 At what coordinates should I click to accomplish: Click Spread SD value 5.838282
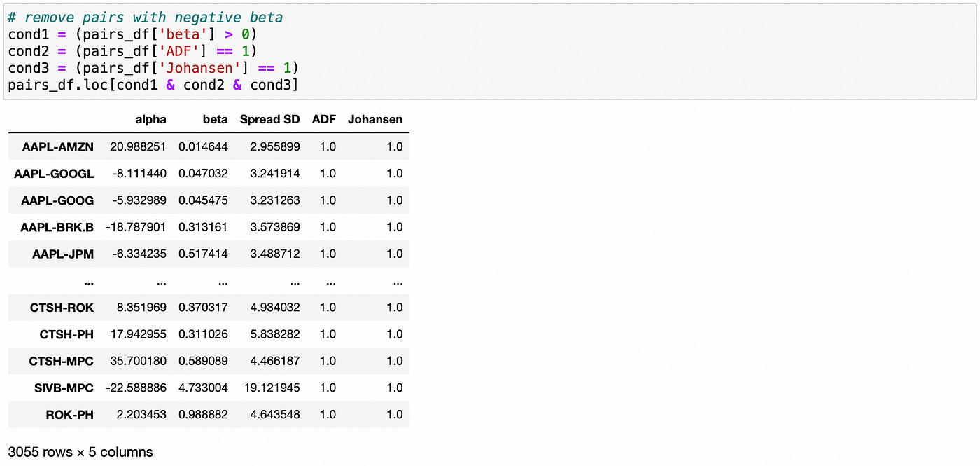275,334
